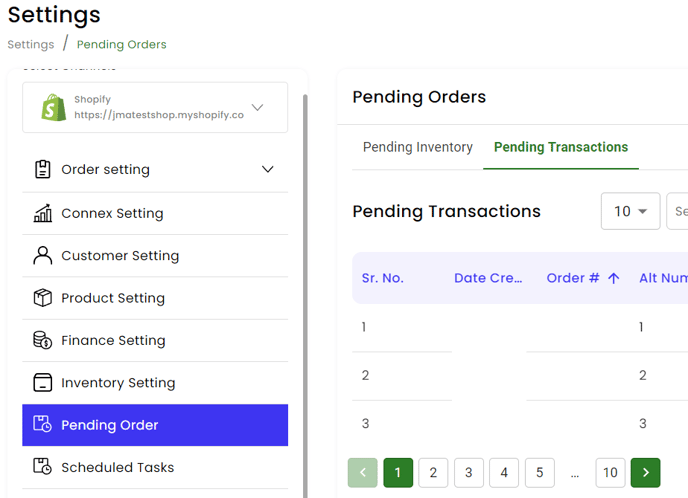Click the Finance Setting coins icon

click(43, 340)
